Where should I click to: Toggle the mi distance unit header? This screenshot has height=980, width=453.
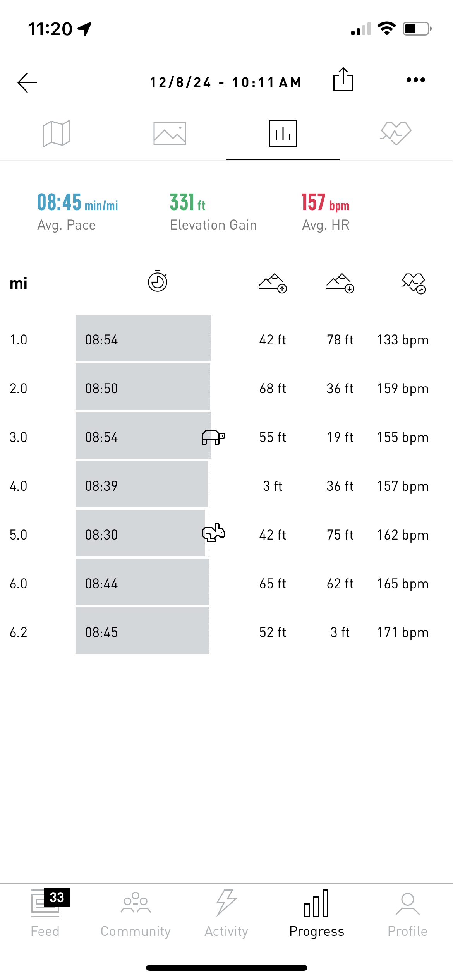tap(19, 283)
